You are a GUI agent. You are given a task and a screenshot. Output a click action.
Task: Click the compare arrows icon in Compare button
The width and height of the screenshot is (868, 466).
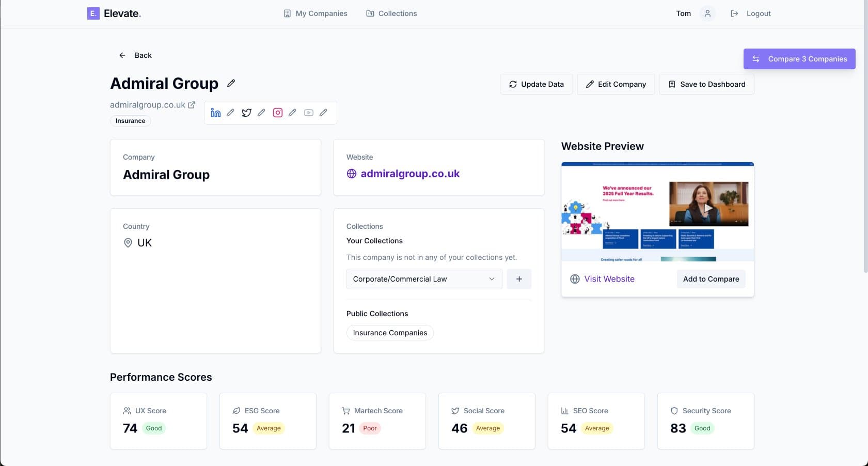point(756,59)
